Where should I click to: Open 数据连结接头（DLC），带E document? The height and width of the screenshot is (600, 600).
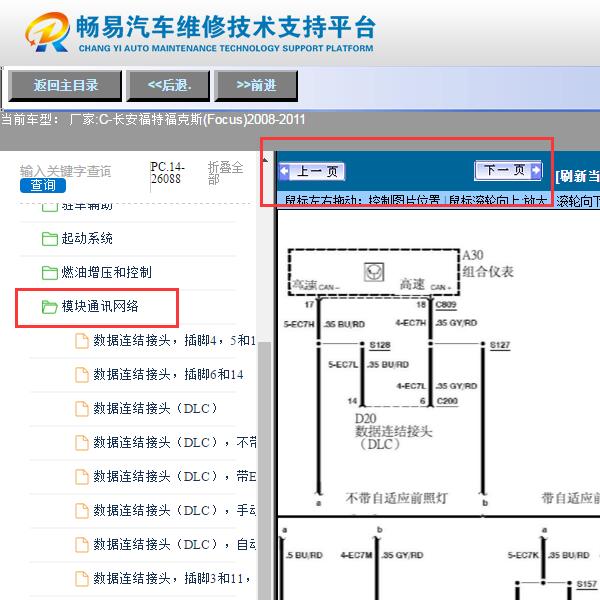click(175, 476)
